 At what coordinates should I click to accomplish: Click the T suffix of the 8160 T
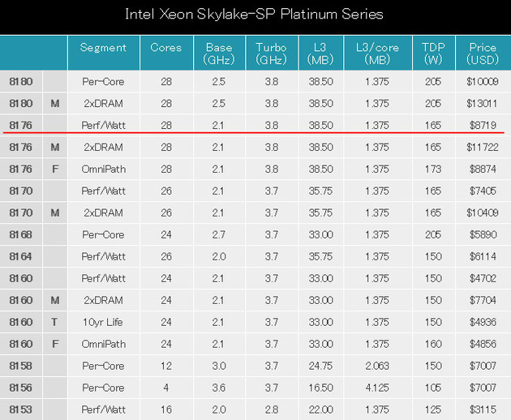[55, 322]
